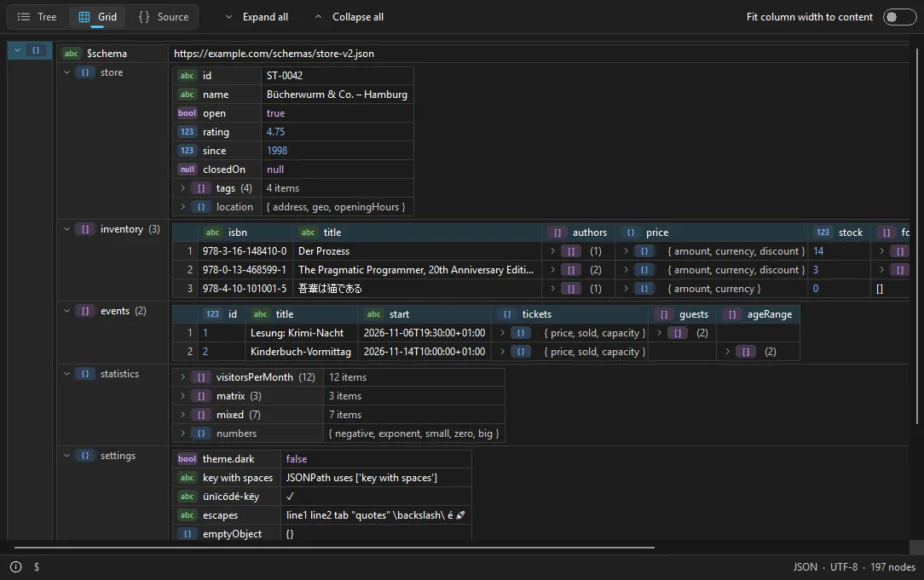Image resolution: width=924 pixels, height=580 pixels.
Task: Expand tickets cell for Lesung: Krimi-Nacht row
Action: pos(502,333)
